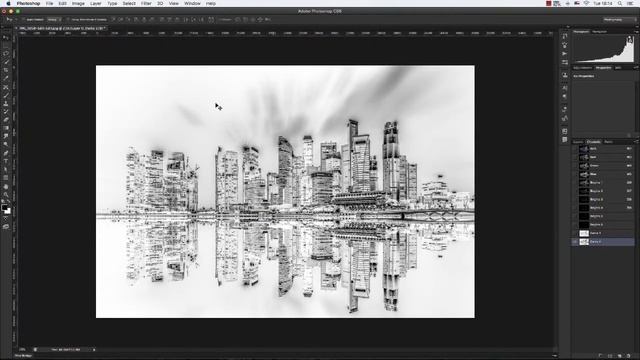640x360 pixels.
Task: Select the Hand tool
Action: (x=6, y=187)
